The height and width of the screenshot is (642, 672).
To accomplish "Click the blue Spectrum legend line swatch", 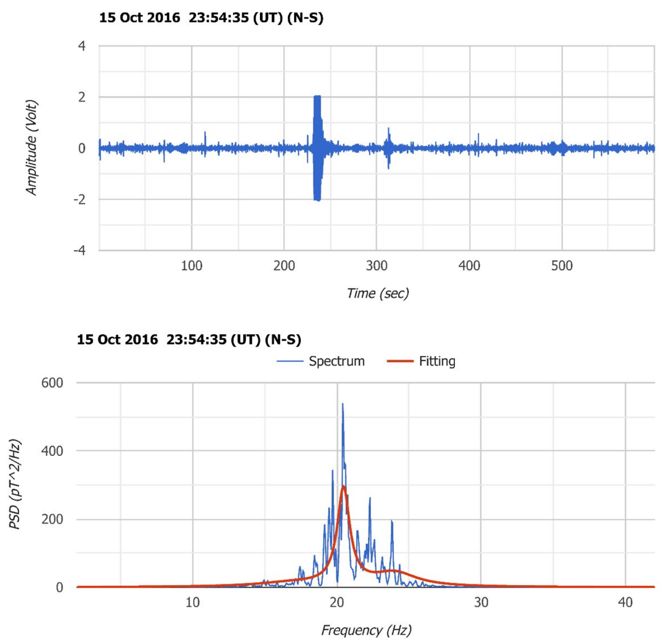I will click(290, 361).
